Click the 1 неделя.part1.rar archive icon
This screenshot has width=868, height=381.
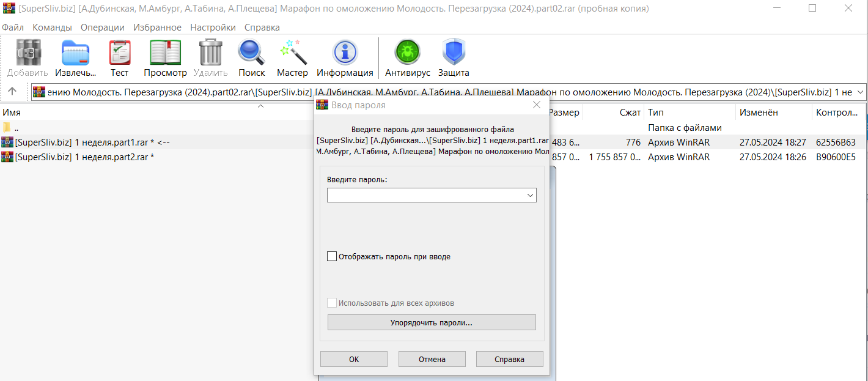coord(7,142)
